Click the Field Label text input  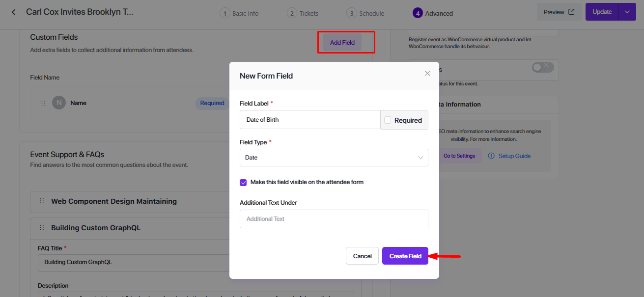coord(310,120)
